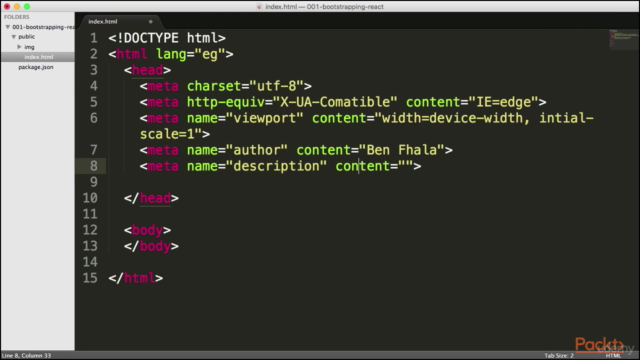Click the closing html tag
The height and width of the screenshot is (360, 640).
click(136, 278)
